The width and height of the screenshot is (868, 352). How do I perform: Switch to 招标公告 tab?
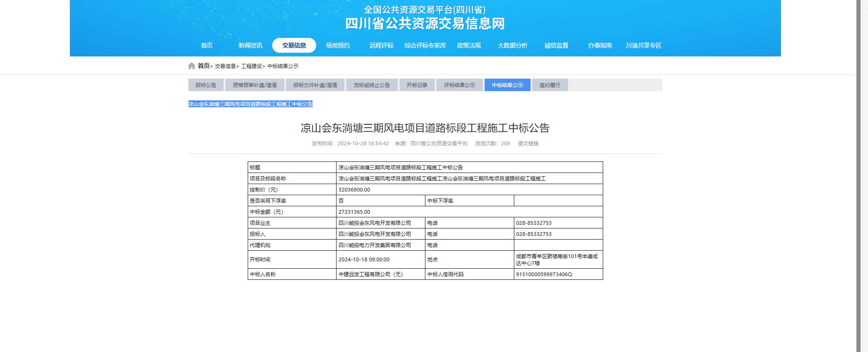coord(206,85)
